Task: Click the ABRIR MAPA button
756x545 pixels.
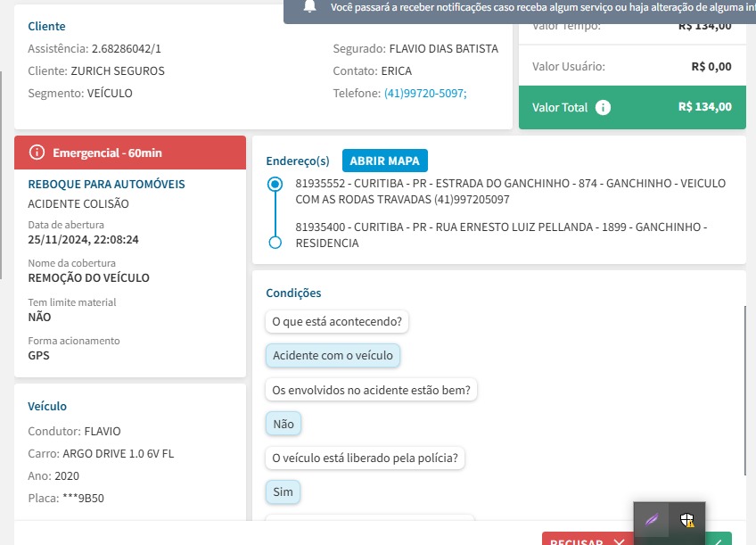Action: pyautogui.click(x=385, y=161)
